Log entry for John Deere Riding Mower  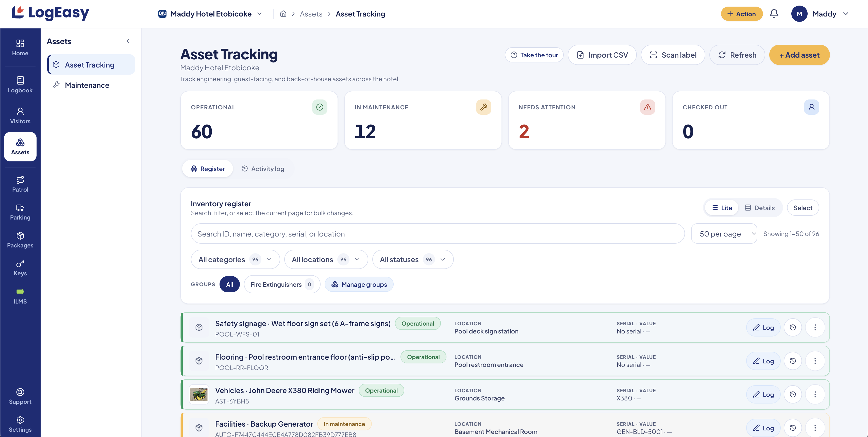(763, 394)
